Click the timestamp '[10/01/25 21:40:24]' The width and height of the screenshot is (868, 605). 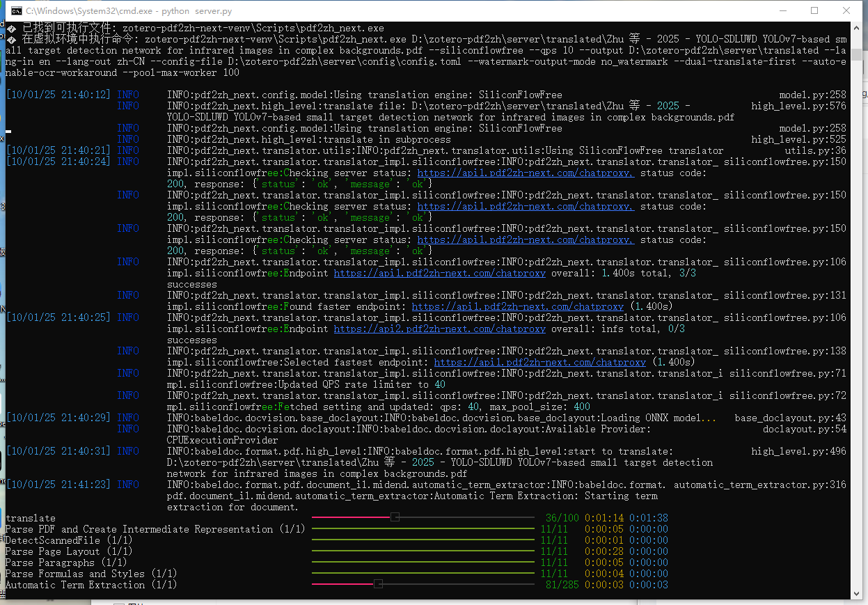pyautogui.click(x=58, y=162)
